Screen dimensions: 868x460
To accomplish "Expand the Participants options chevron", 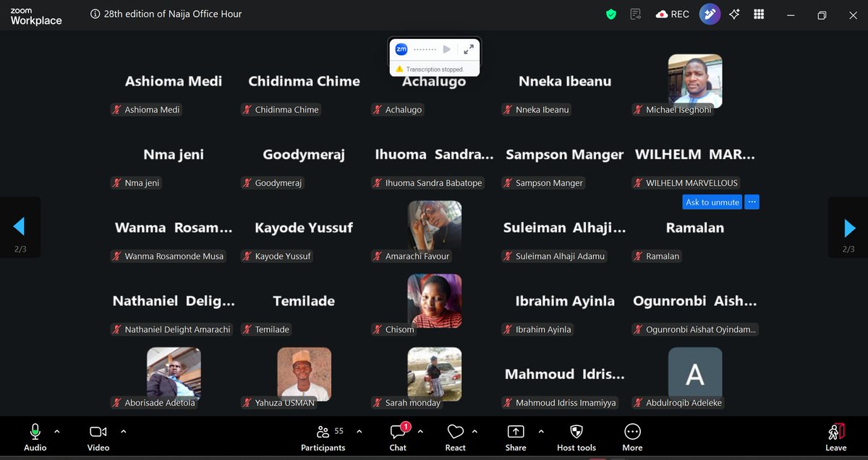I will click(359, 432).
